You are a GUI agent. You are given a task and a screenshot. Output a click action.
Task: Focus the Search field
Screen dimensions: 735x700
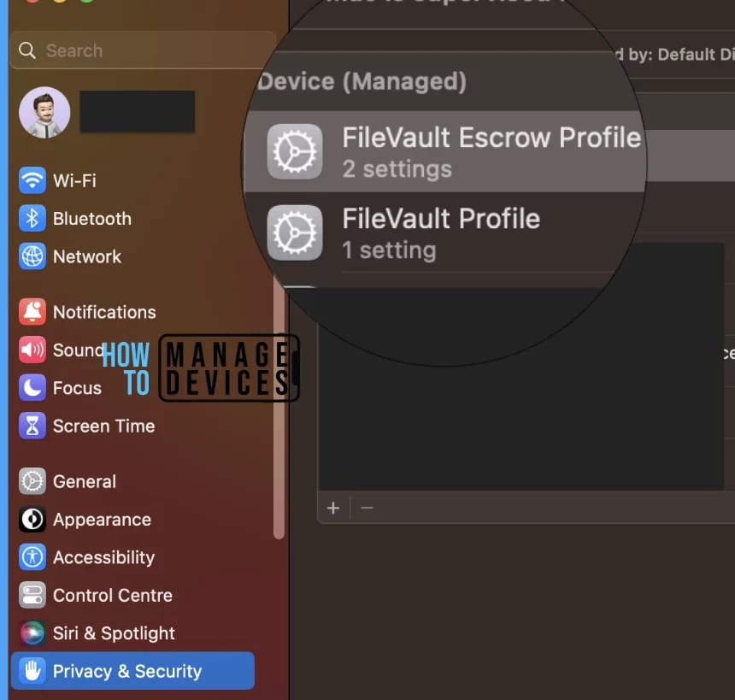[143, 50]
